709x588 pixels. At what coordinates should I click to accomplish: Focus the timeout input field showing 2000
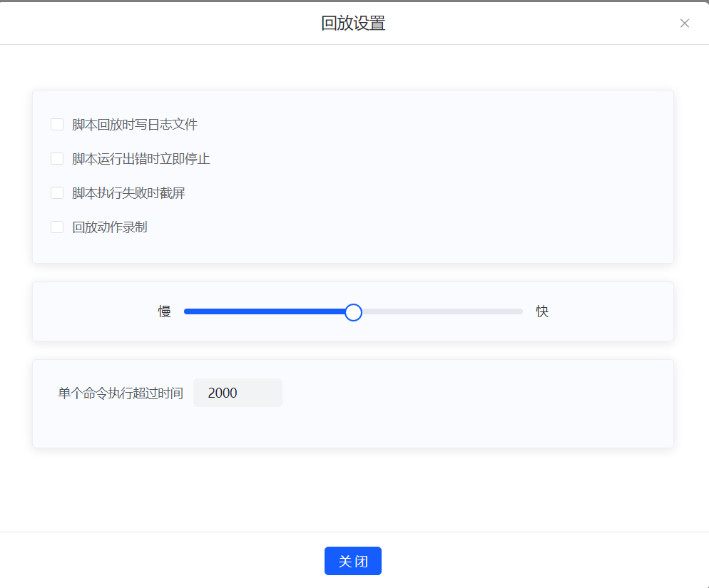pyautogui.click(x=238, y=393)
